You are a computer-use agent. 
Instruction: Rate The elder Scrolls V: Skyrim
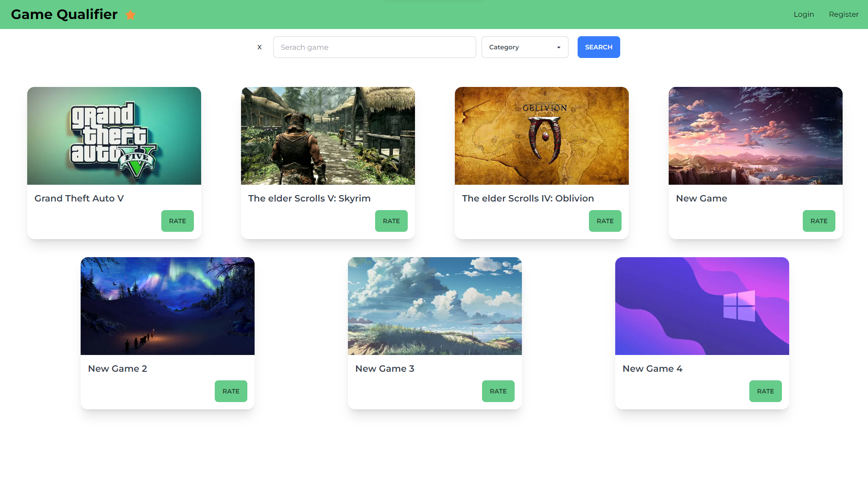tap(391, 221)
